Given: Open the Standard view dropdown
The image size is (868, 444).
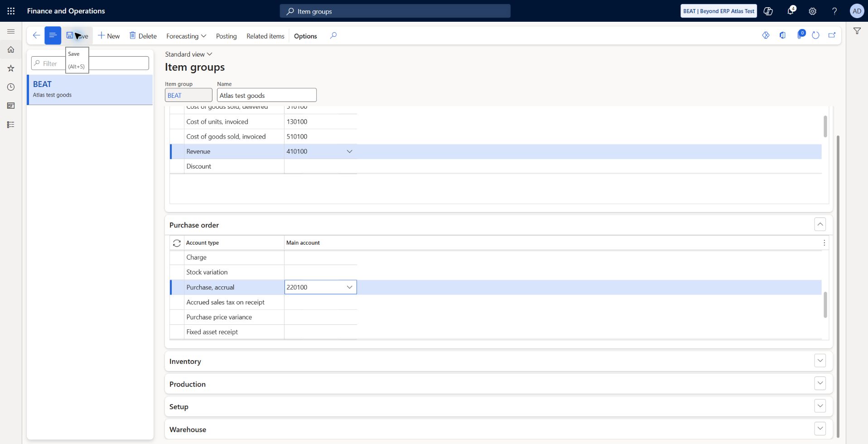Looking at the screenshot, I should [188, 54].
